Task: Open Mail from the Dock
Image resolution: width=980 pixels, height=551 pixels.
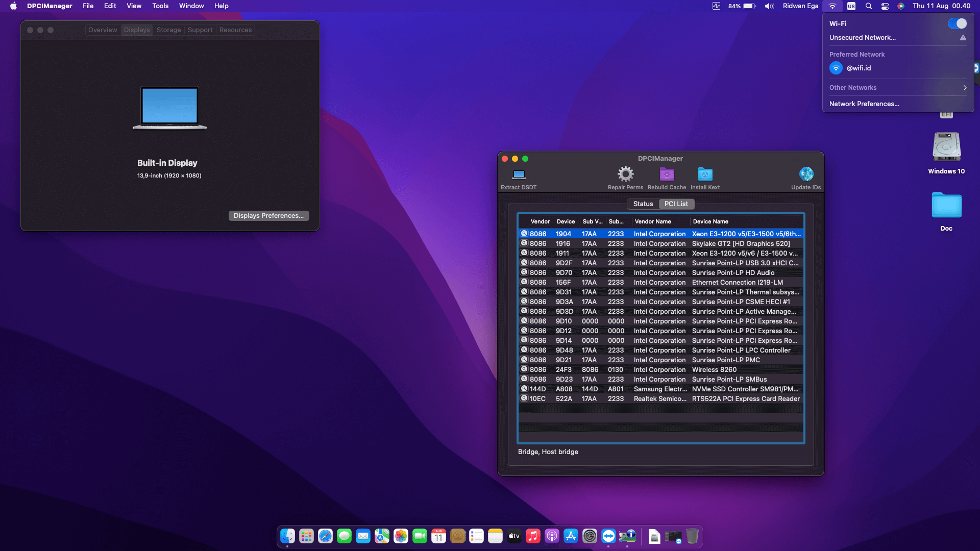Action: (x=363, y=536)
